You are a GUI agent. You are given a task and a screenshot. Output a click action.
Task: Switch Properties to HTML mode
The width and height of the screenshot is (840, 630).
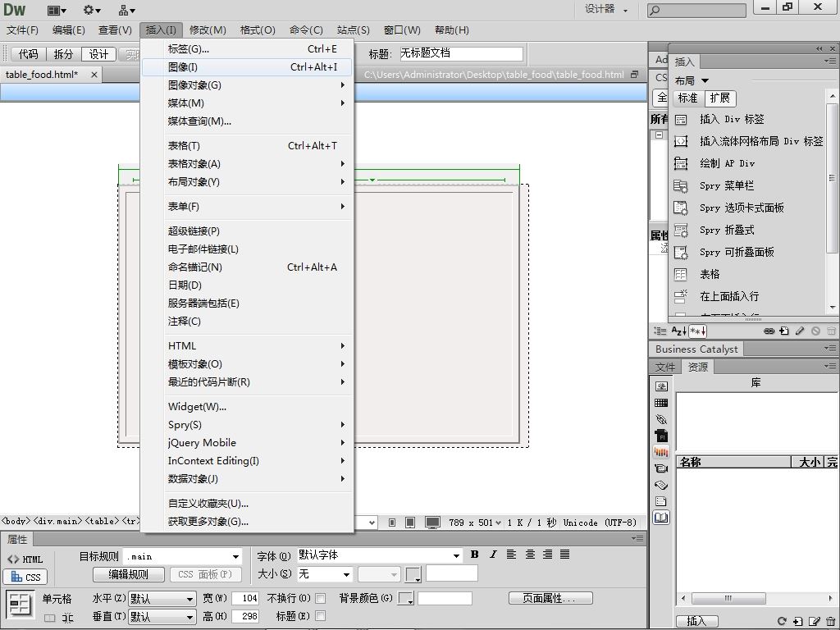(x=25, y=559)
